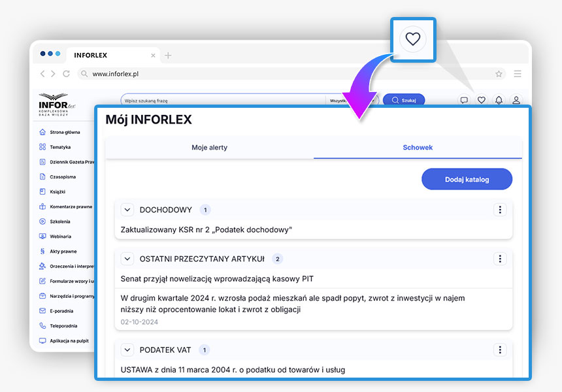Open new browser tab with plus

click(168, 56)
